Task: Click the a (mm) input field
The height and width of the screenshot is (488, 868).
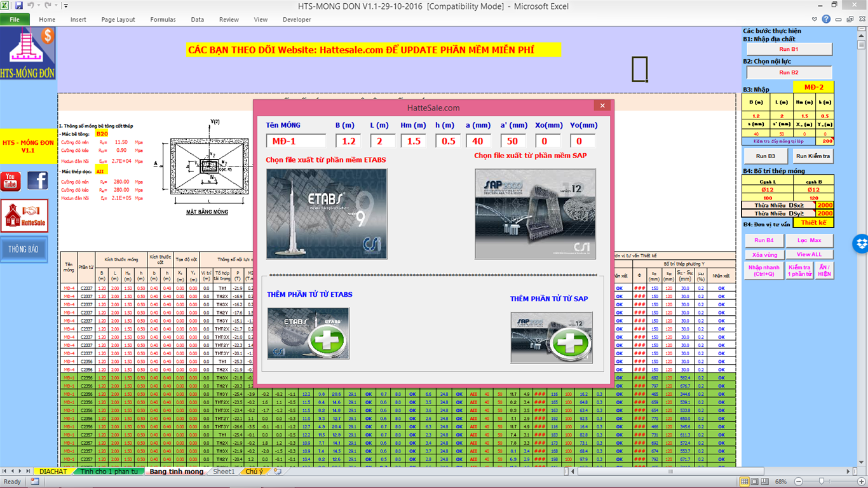Action: 478,141
